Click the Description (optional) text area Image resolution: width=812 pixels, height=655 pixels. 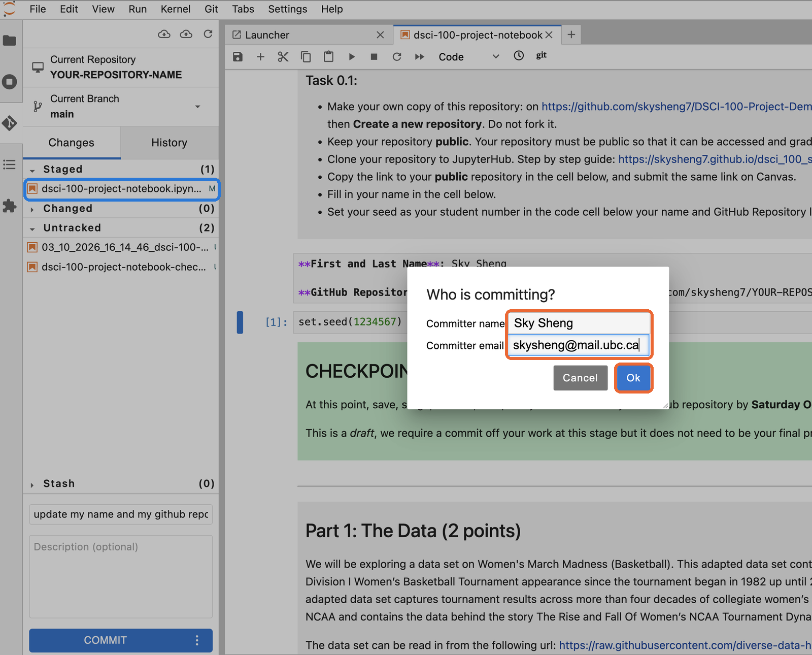(121, 576)
